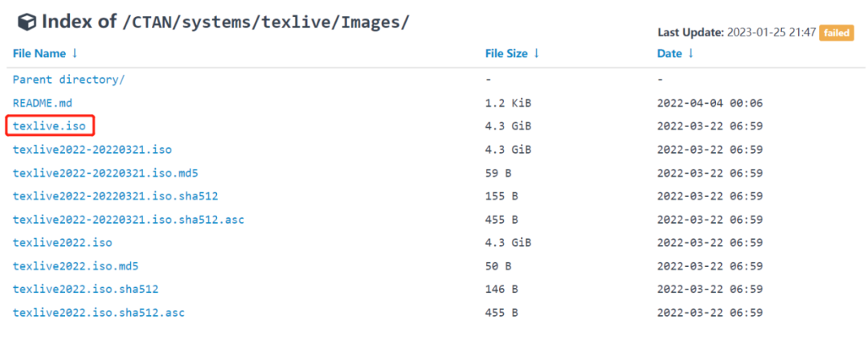This screenshot has width=868, height=337.
Task: Click the 4.3 GiB size of texlive.iso
Action: [508, 126]
